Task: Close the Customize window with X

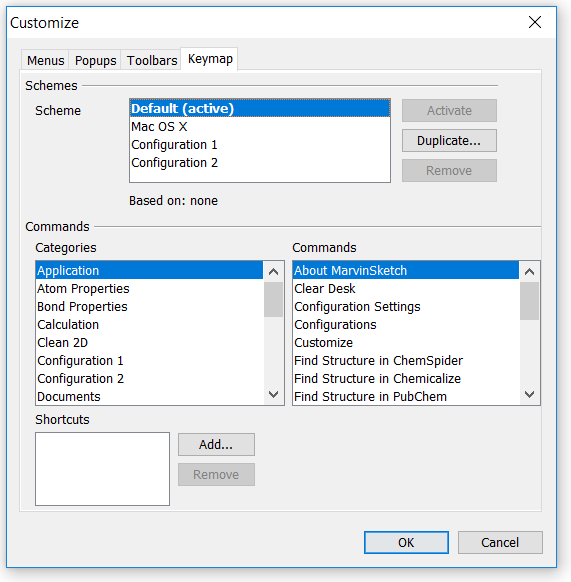Action: click(x=535, y=22)
